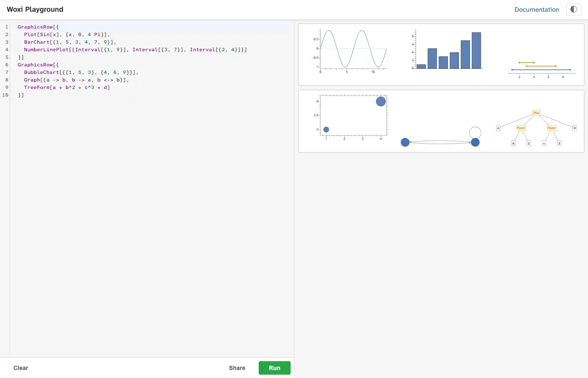Click the first 'GraphicsRow[{' code line
The width and height of the screenshot is (588, 378).
click(x=38, y=27)
